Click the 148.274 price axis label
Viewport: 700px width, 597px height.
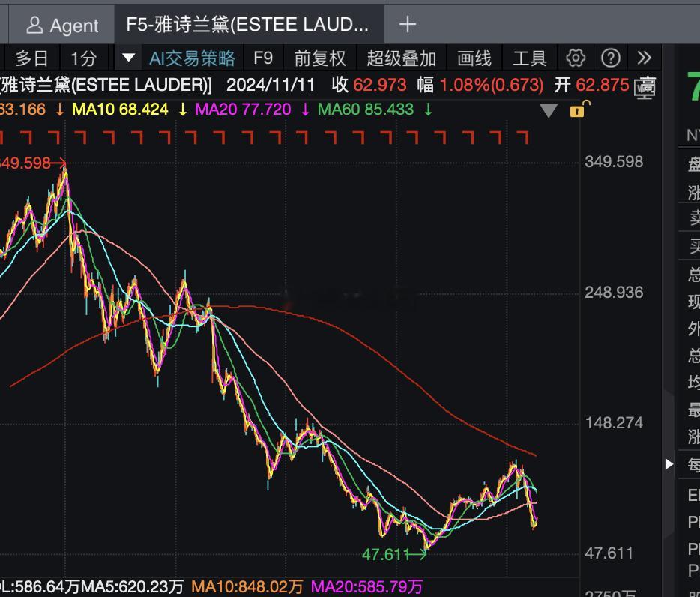pos(614,423)
